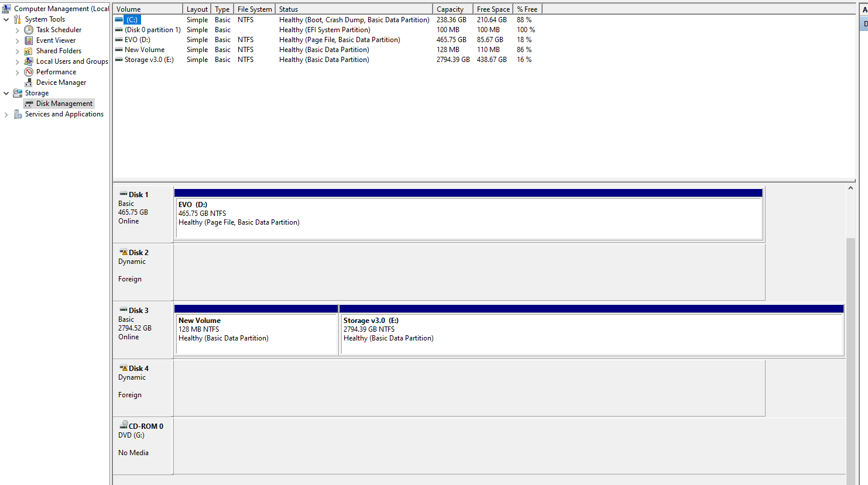This screenshot has width=868, height=485.
Task: Click the Disk 2 warning icon
Action: point(123,252)
